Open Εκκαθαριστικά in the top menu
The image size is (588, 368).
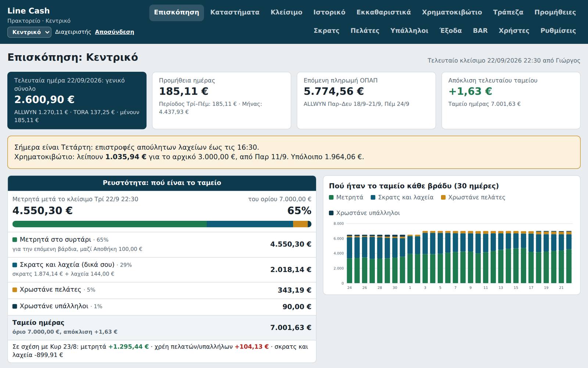pos(384,13)
